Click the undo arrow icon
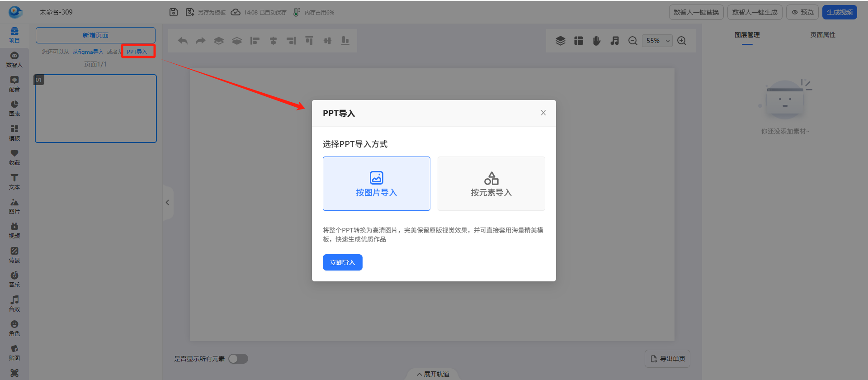Screen dimensions: 868x380 pyautogui.click(x=183, y=41)
